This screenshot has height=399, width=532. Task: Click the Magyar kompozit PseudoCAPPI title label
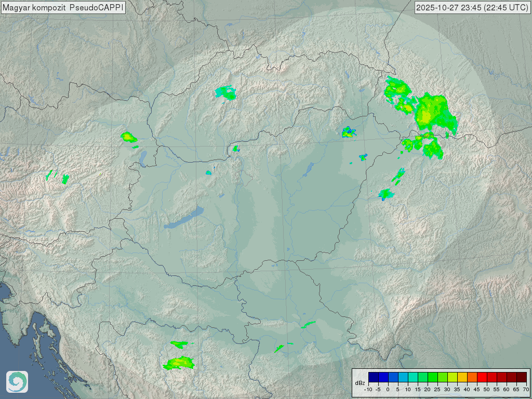[x=63, y=8]
